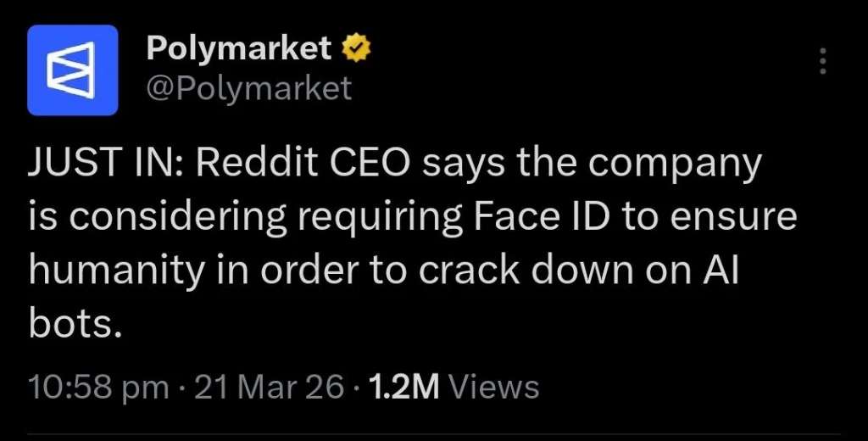This screenshot has height=441, width=868.
Task: Click the word requiring in the post
Action: [376, 217]
